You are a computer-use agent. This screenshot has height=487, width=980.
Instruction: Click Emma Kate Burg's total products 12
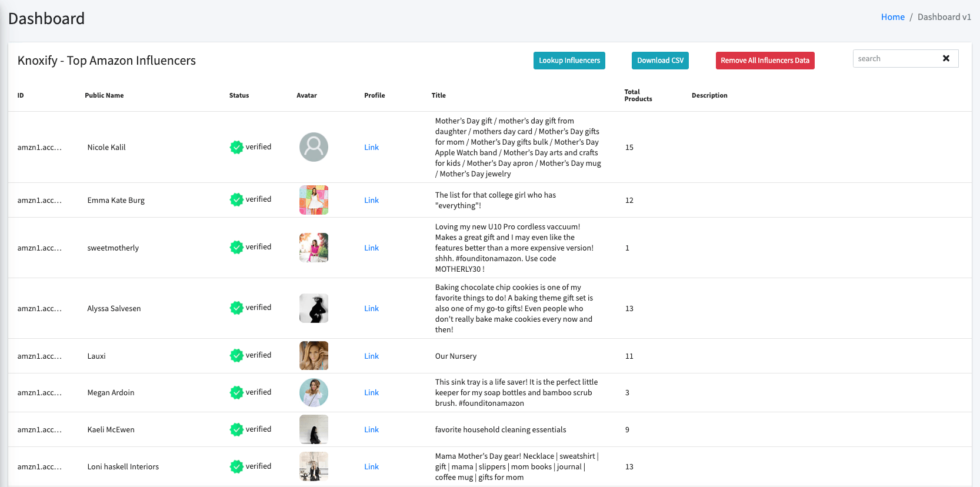(629, 201)
